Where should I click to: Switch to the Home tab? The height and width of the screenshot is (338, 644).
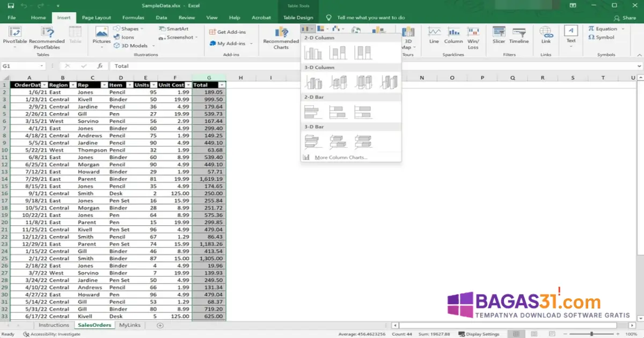pyautogui.click(x=38, y=18)
